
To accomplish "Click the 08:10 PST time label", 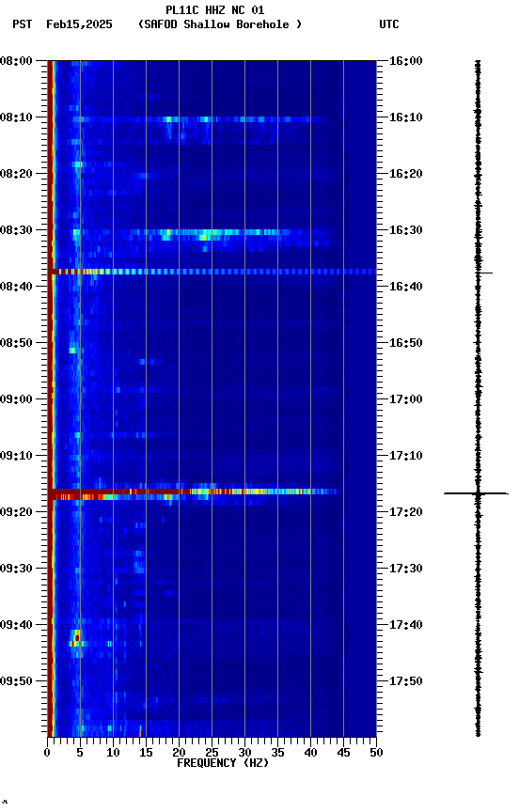I will 16,117.
